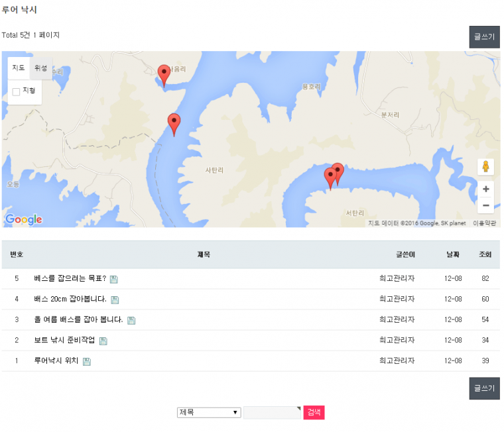Click the top 글쓰기 write button
The width and height of the screenshot is (504, 432).
point(483,36)
